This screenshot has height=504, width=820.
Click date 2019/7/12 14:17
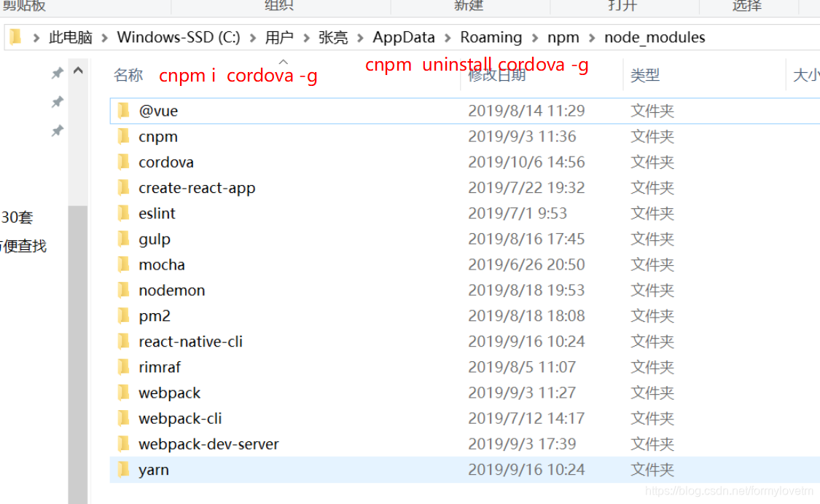coord(526,418)
